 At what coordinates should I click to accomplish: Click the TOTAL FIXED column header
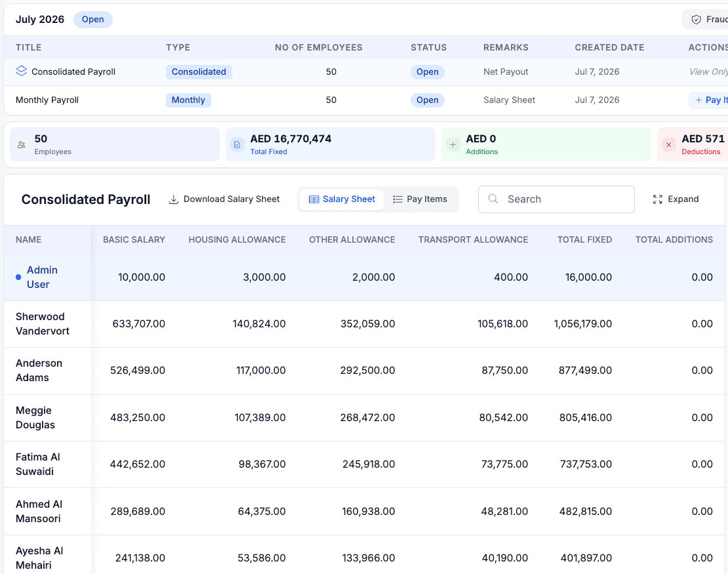584,239
